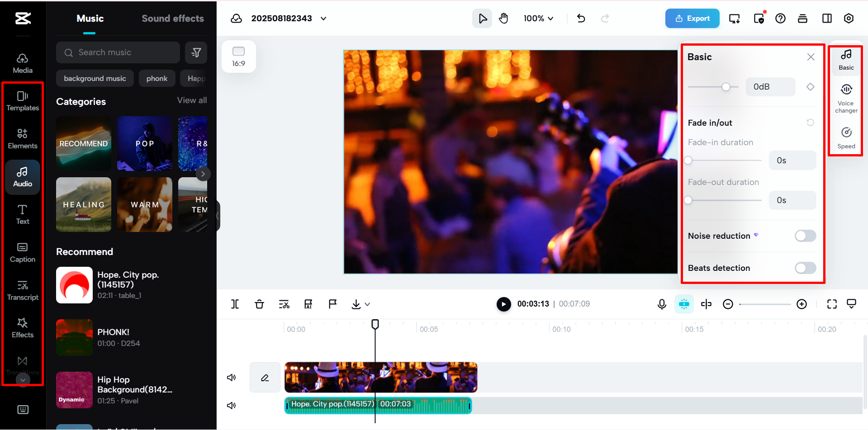Filter by phonk tag
This screenshot has height=430, width=868.
pos(157,78)
